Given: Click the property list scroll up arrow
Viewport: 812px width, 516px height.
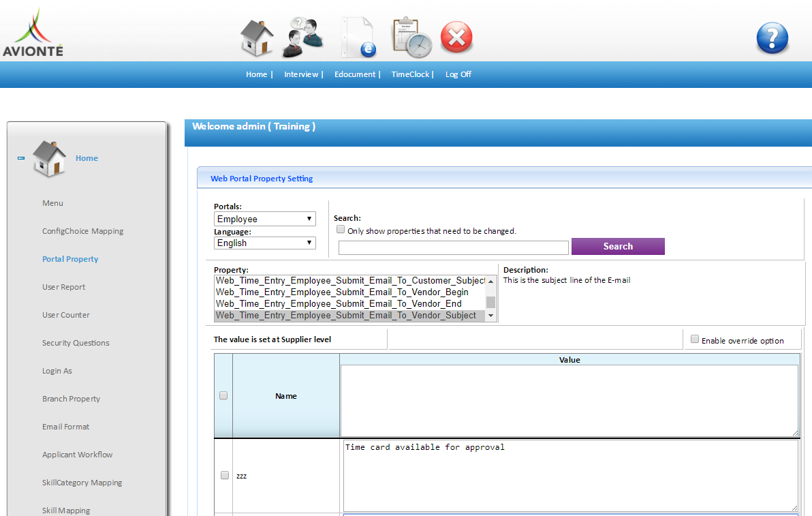Looking at the screenshot, I should [491, 281].
